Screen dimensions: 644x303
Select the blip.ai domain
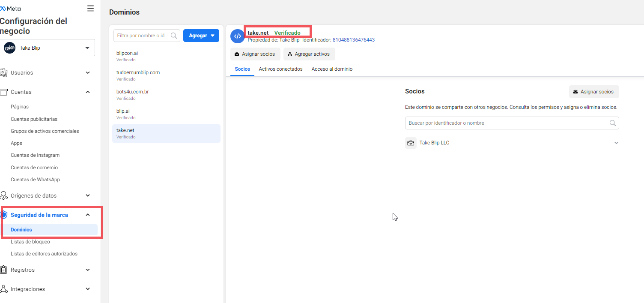click(x=166, y=114)
